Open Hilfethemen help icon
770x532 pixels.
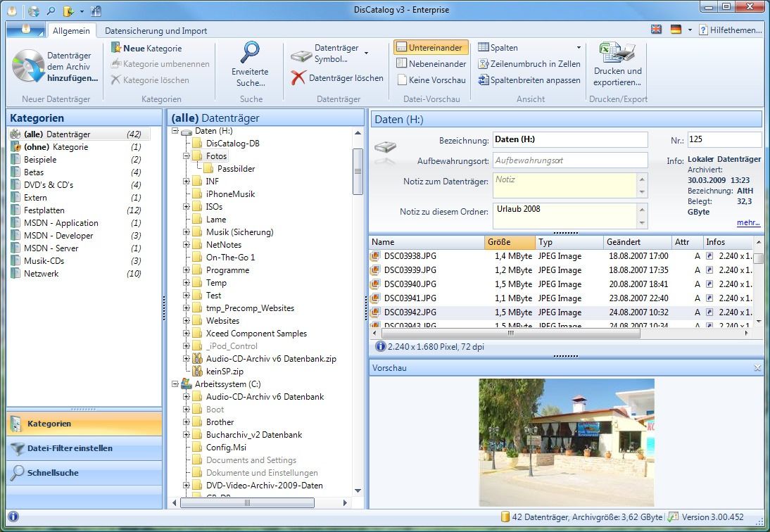tap(702, 30)
